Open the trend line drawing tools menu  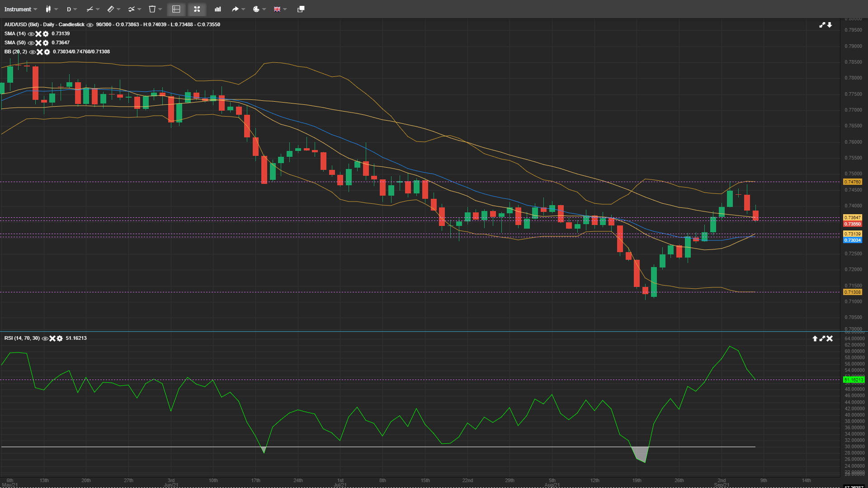click(x=93, y=9)
